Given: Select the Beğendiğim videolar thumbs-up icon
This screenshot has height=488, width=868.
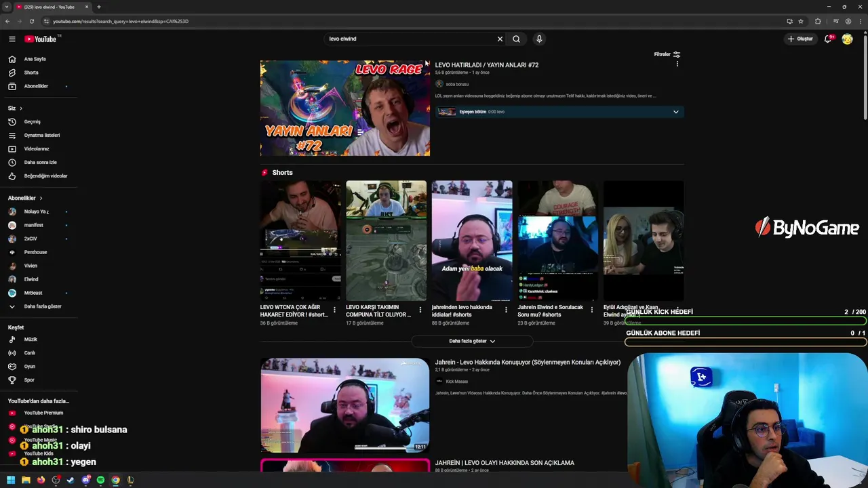Looking at the screenshot, I should pyautogui.click(x=12, y=176).
